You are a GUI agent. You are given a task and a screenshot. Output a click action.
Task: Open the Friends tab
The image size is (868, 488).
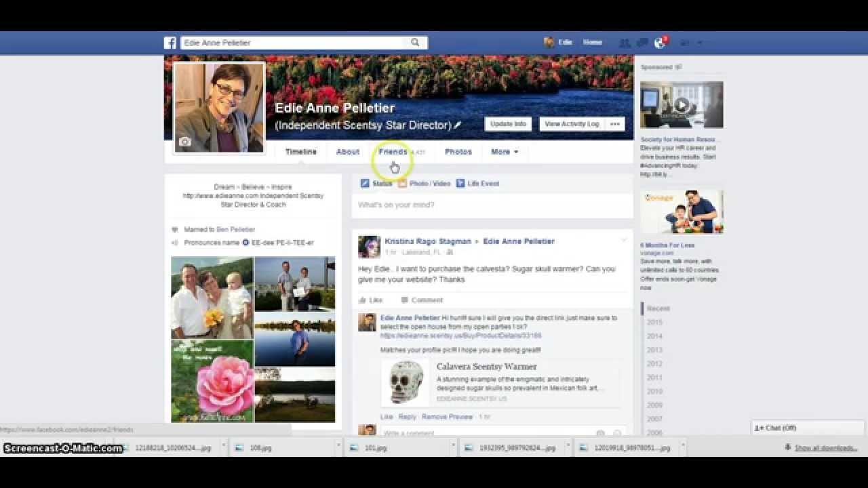(x=393, y=152)
